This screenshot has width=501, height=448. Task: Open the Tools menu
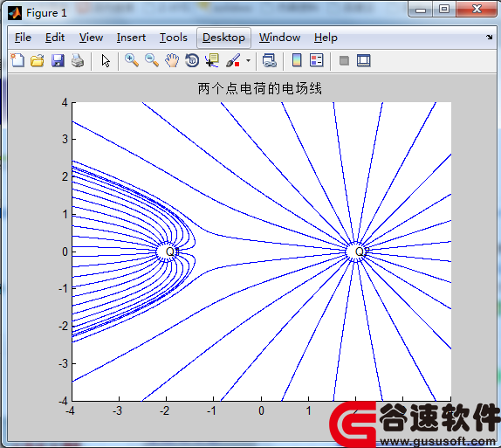point(174,38)
